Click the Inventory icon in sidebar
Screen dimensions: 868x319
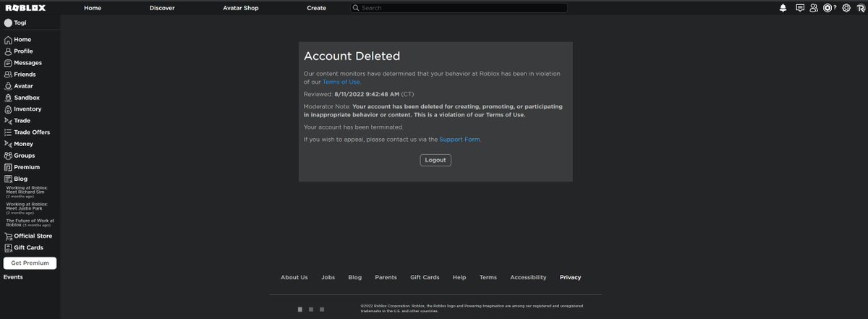click(8, 109)
